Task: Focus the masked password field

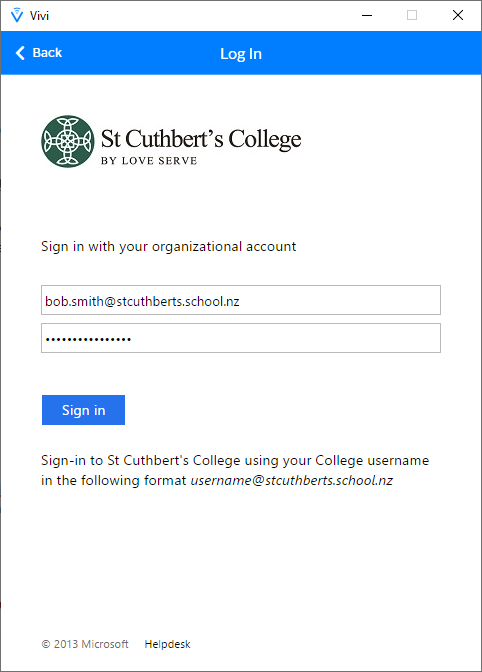Action: point(241,338)
